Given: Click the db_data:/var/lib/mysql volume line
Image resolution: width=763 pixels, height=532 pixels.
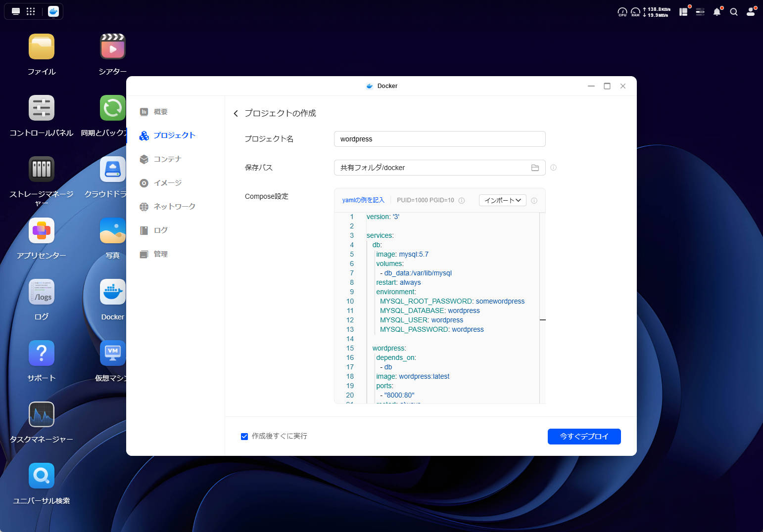Looking at the screenshot, I should (416, 273).
